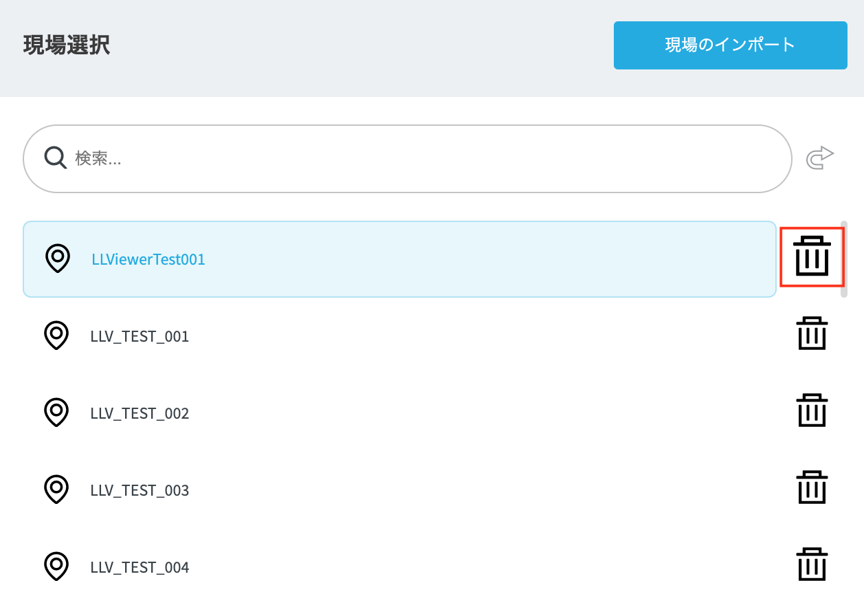Screen dimensions: 864x616
Task: Click trash icon for LLV_TEST_002
Action: 812,411
